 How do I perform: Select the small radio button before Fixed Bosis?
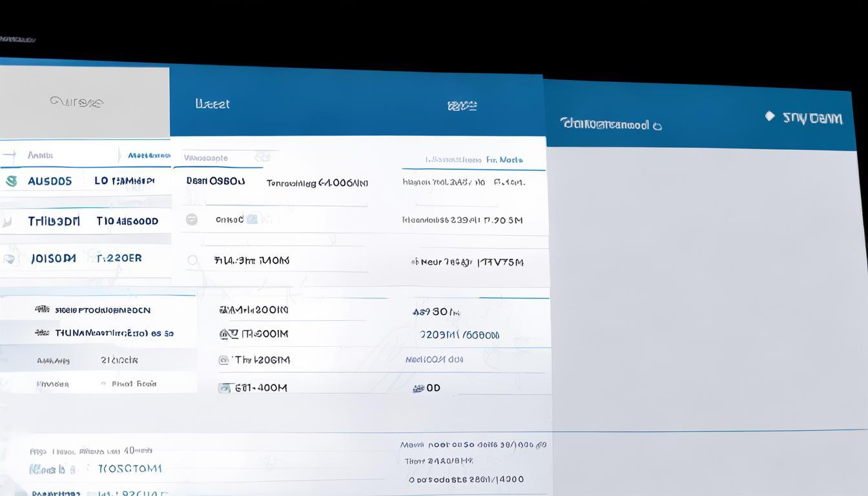pyautogui.click(x=103, y=384)
